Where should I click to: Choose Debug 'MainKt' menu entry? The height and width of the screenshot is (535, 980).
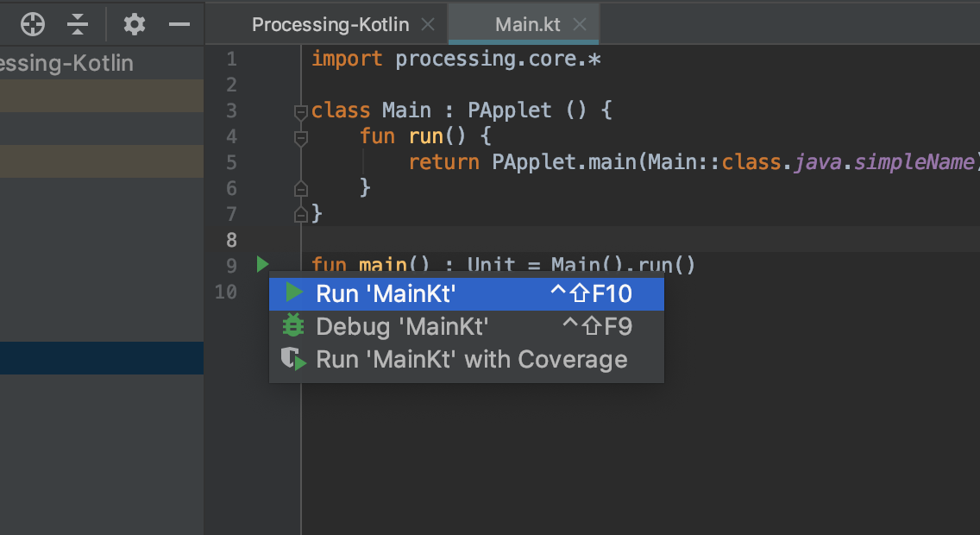tap(403, 326)
